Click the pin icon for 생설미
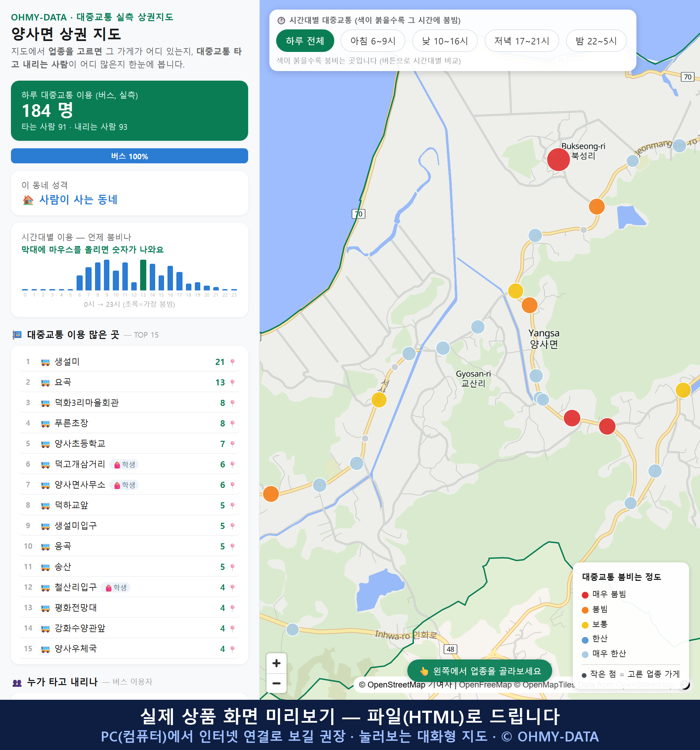The width and height of the screenshot is (700, 750). (232, 362)
